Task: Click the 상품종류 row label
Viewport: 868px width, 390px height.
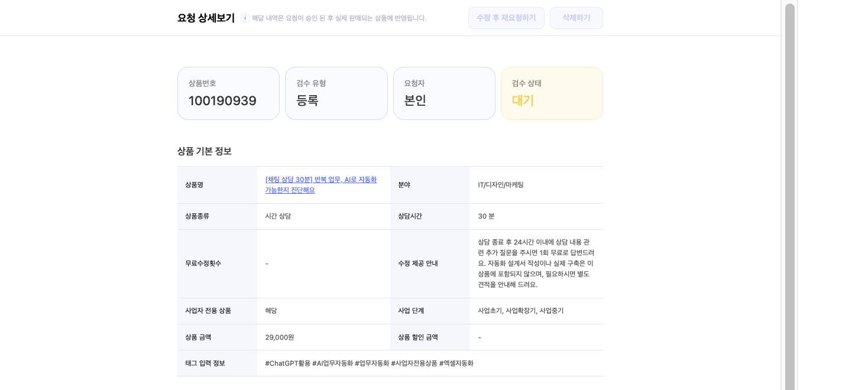Action: tap(197, 216)
